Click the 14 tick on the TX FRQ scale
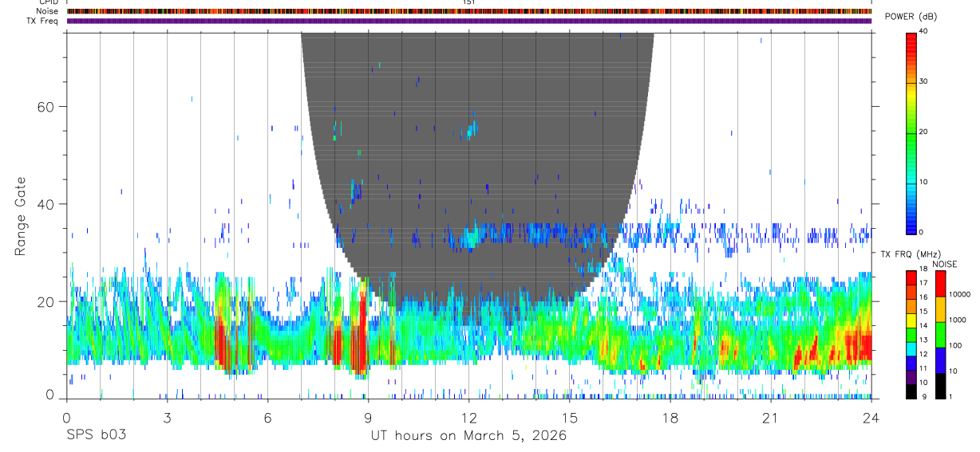The image size is (980, 452). [x=923, y=326]
